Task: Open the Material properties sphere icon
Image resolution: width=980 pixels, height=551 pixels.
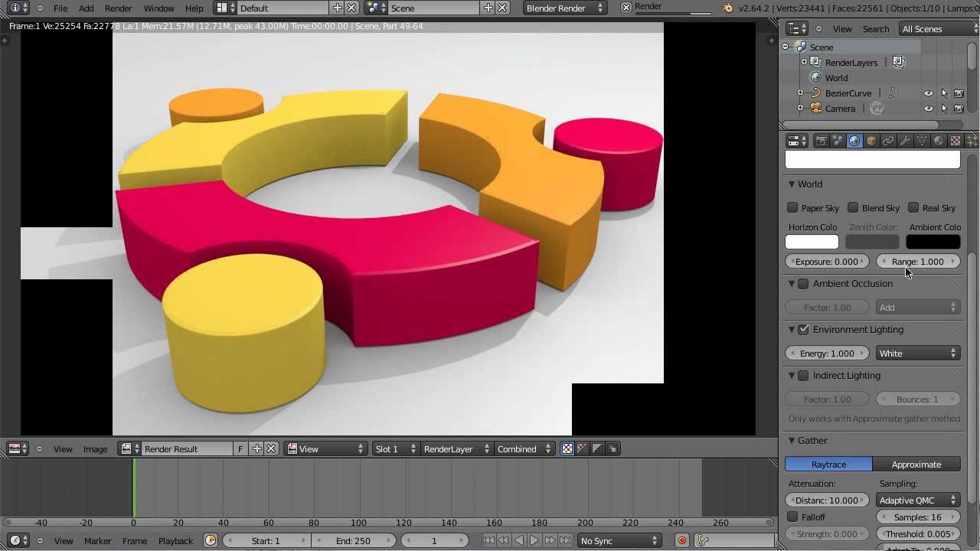Action: (x=939, y=141)
